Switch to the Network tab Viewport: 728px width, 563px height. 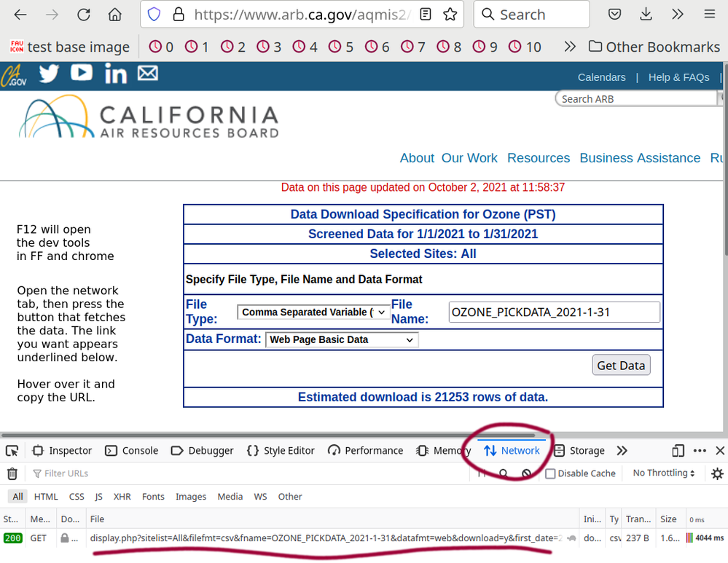pyautogui.click(x=512, y=451)
